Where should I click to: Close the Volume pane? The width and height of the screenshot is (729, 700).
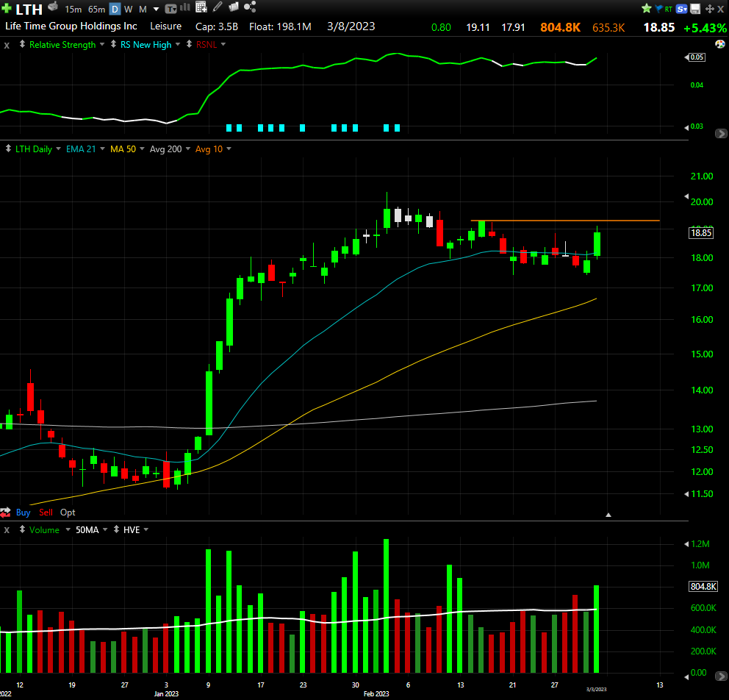tap(7, 530)
